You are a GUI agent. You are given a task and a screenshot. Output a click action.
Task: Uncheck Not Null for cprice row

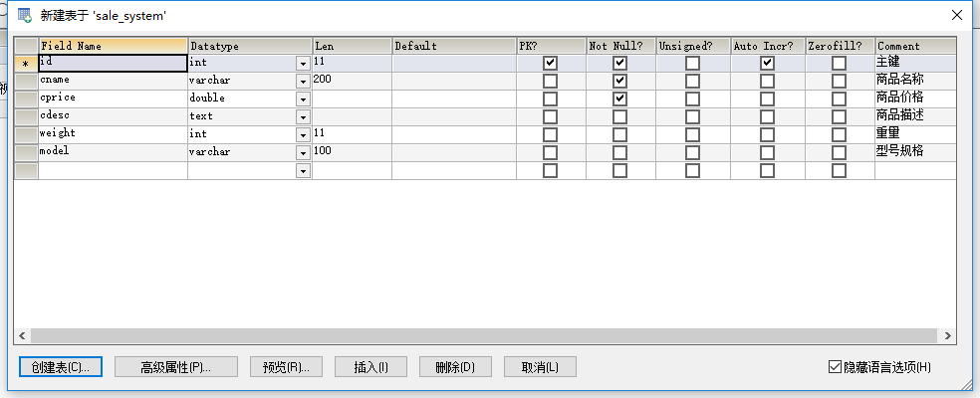619,99
